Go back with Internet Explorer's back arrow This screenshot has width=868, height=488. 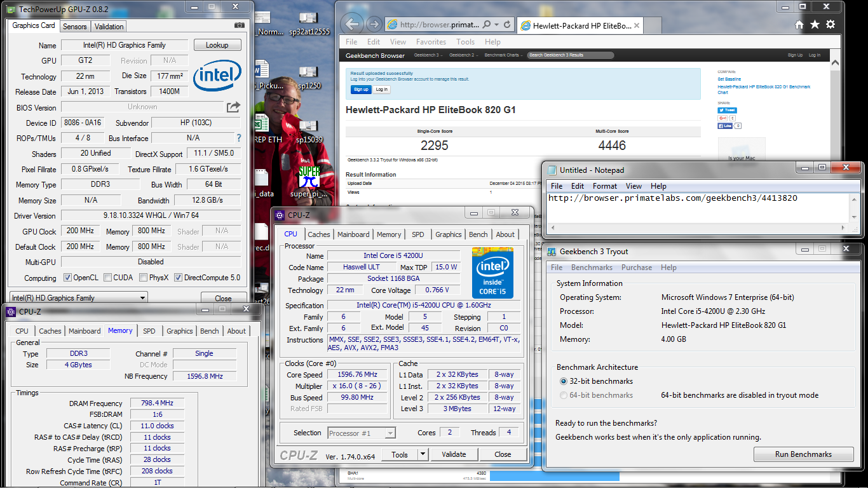click(x=351, y=24)
